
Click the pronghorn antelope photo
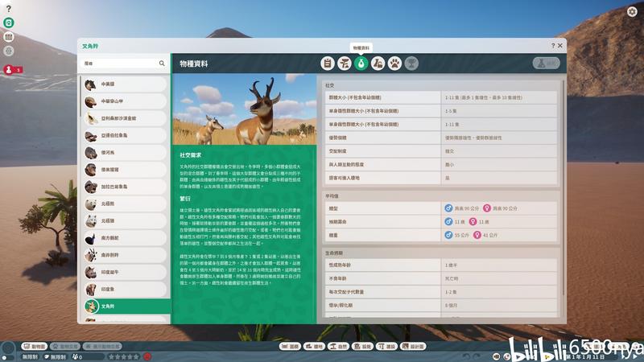[x=245, y=109]
